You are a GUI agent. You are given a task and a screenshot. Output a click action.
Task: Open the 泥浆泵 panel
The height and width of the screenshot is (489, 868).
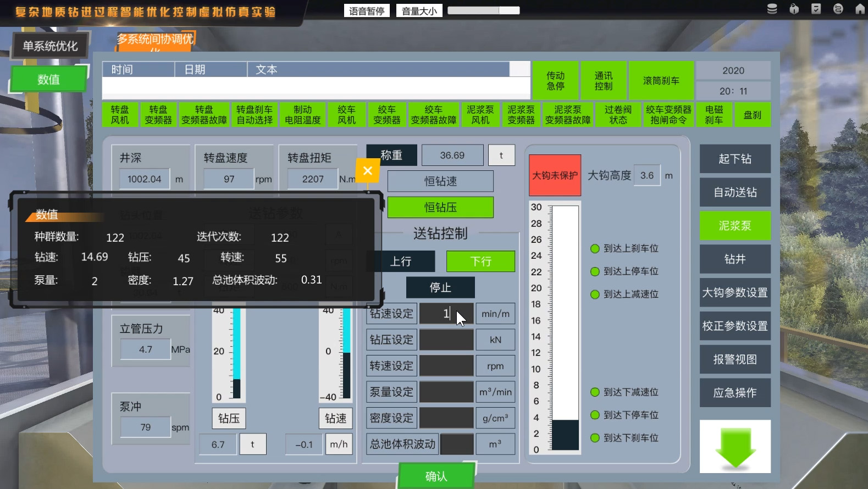[x=735, y=226]
